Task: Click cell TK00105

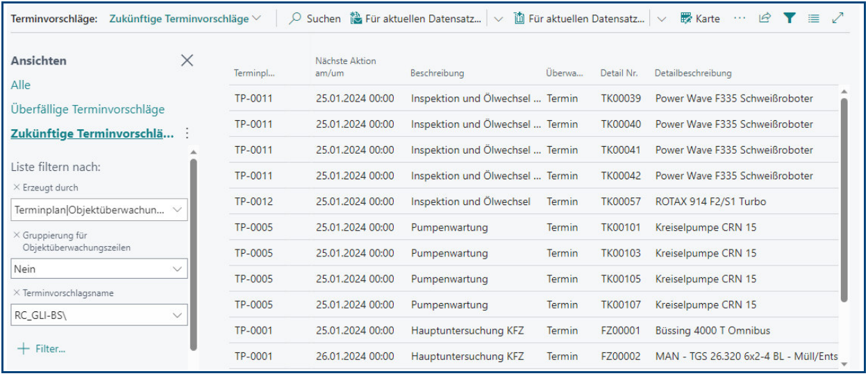Action: (621, 279)
